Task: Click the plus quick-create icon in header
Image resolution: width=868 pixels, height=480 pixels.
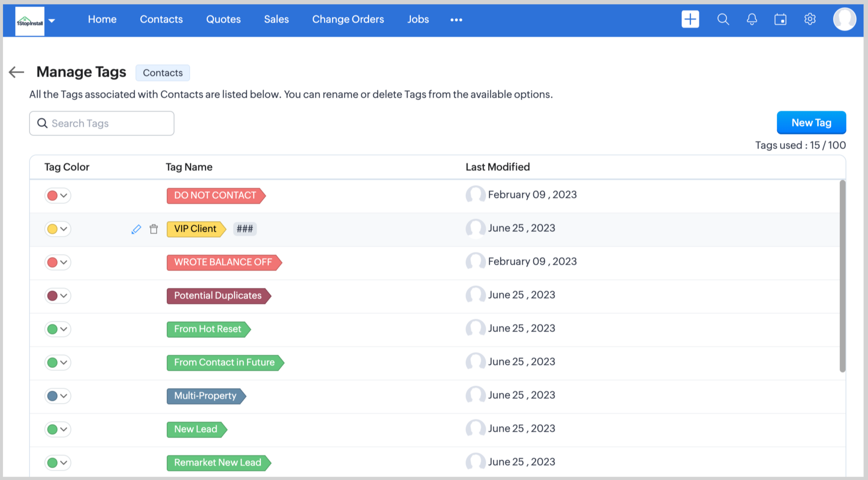Action: pyautogui.click(x=690, y=19)
